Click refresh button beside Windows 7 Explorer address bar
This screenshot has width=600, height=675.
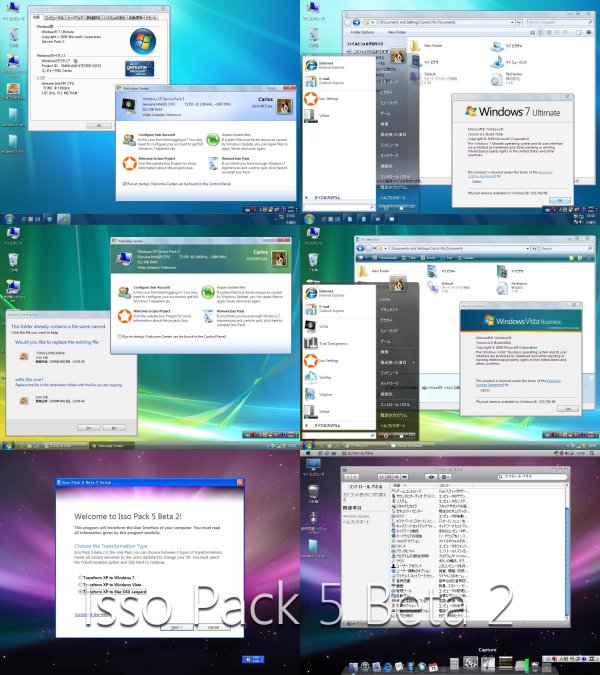(519, 22)
